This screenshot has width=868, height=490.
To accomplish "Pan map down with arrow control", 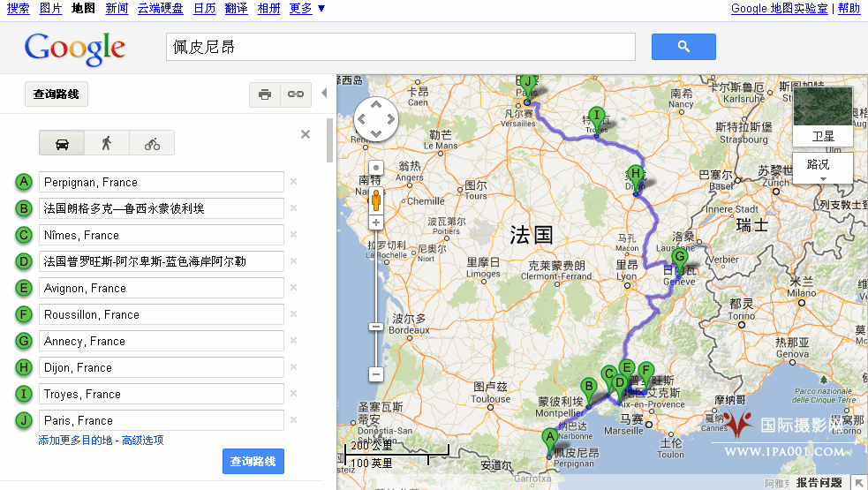I will pyautogui.click(x=376, y=133).
